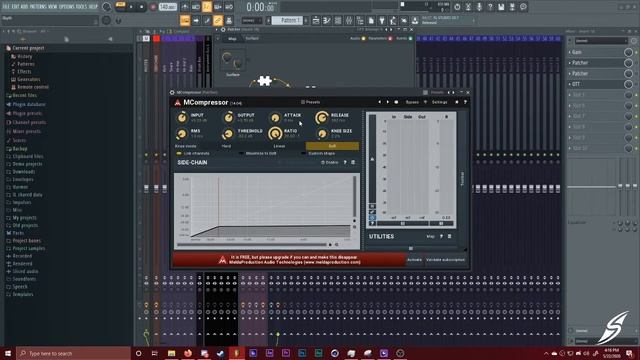
Task: Open Windows Start button
Action: click(x=8, y=353)
